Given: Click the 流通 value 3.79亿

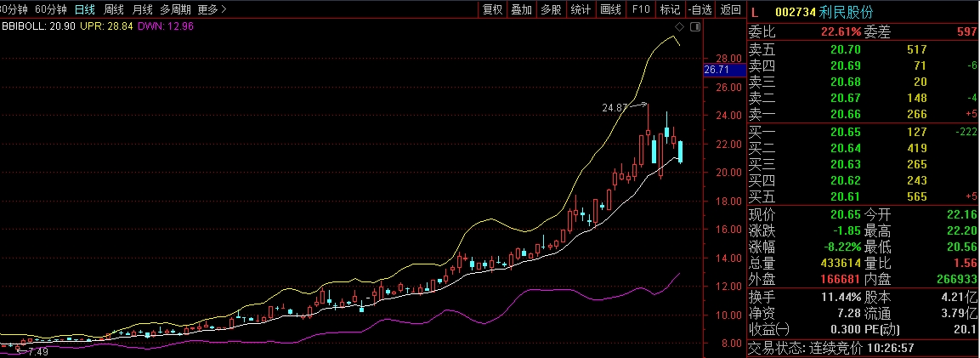Looking at the screenshot, I should click(960, 313).
